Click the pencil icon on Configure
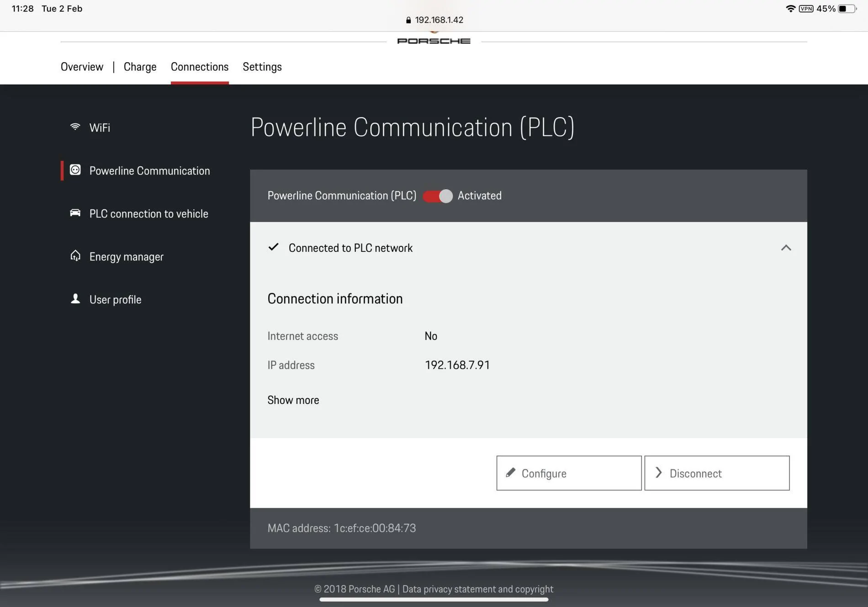868x607 pixels. (x=511, y=473)
